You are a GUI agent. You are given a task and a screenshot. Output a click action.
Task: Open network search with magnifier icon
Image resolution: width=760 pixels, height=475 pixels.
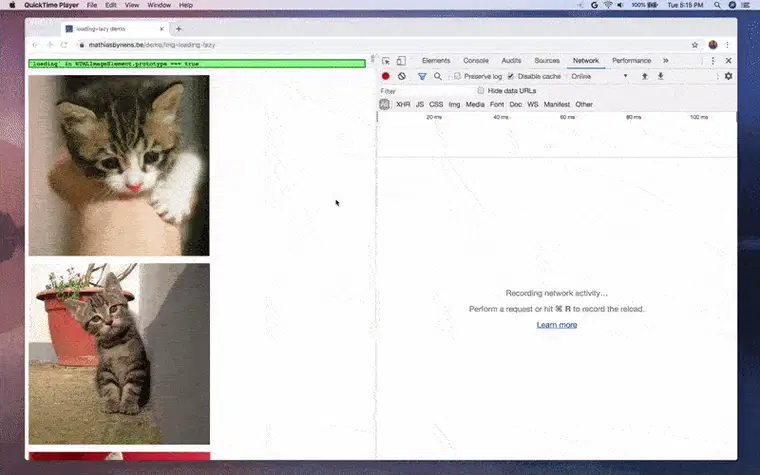pos(437,76)
